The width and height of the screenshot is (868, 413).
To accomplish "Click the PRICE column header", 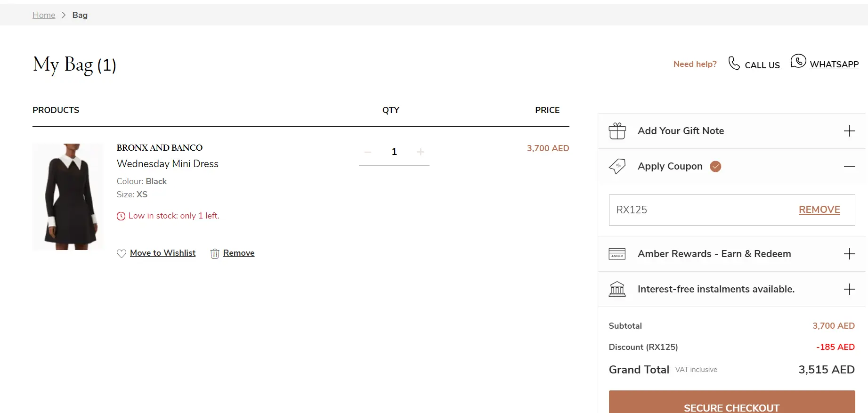I will click(x=547, y=110).
